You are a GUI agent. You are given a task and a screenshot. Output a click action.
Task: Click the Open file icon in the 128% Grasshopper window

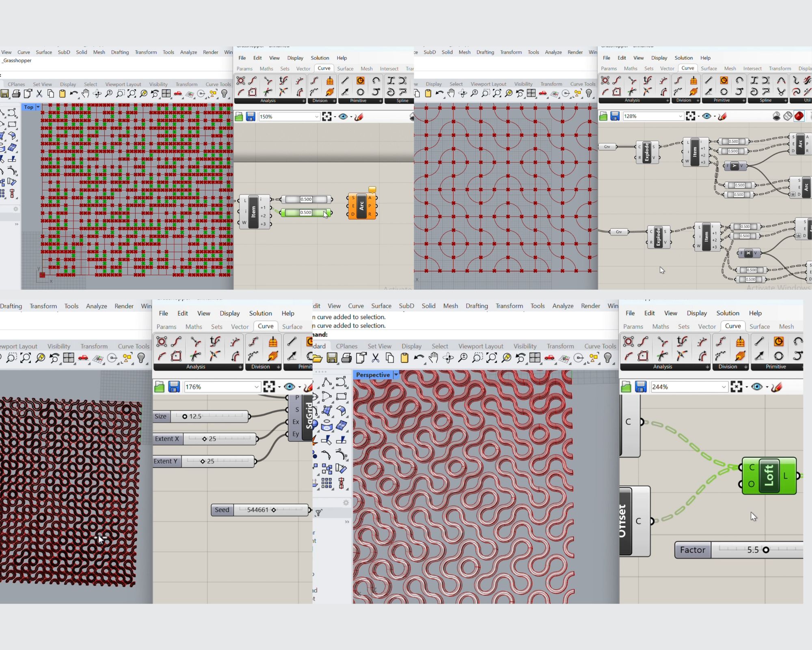[603, 116]
